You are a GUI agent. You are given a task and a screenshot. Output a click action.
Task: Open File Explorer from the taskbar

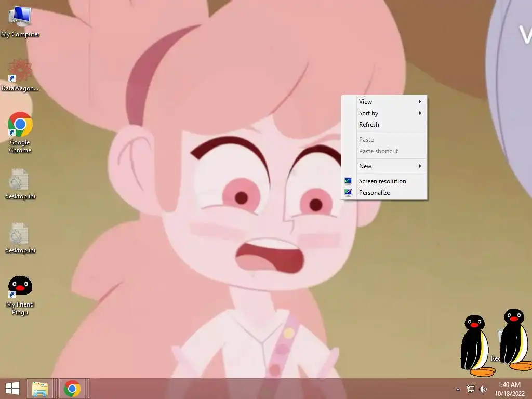coord(39,389)
